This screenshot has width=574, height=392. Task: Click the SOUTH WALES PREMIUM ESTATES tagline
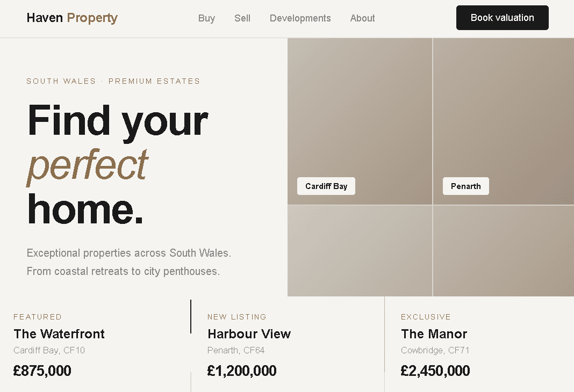coord(113,81)
